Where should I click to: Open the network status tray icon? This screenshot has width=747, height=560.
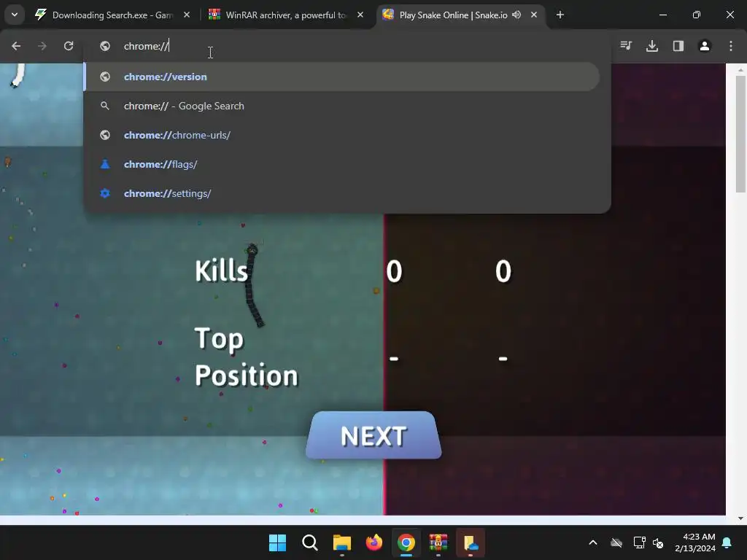pos(639,542)
